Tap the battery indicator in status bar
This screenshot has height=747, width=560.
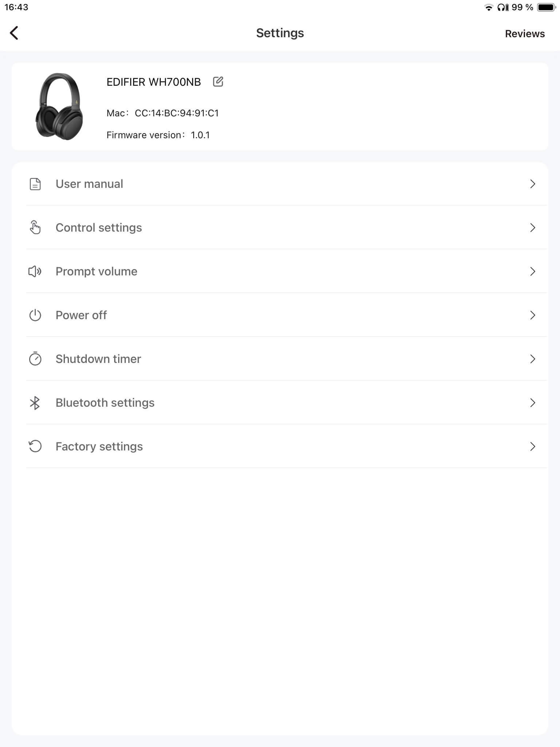[x=546, y=7]
